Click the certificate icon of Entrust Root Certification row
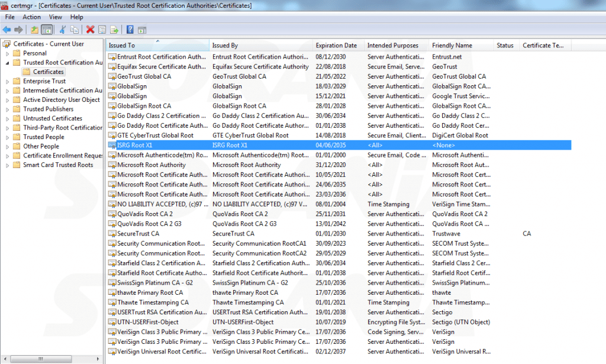This screenshot has height=364, width=606. 112,57
